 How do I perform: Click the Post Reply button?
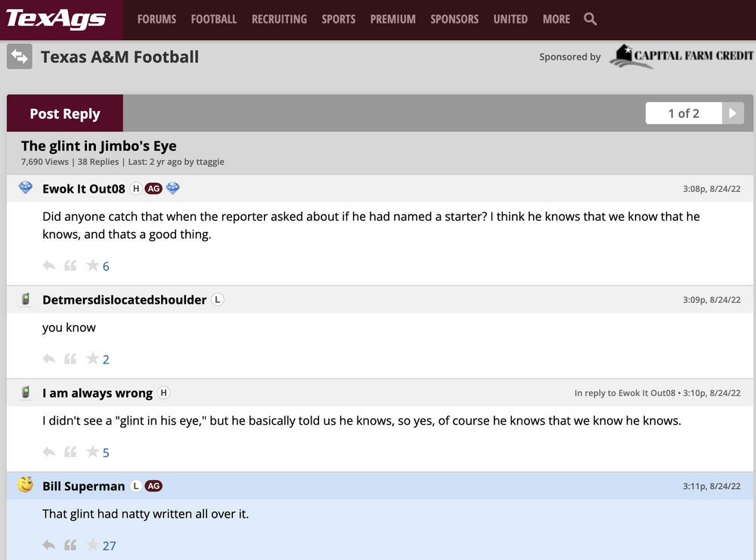[x=65, y=114]
